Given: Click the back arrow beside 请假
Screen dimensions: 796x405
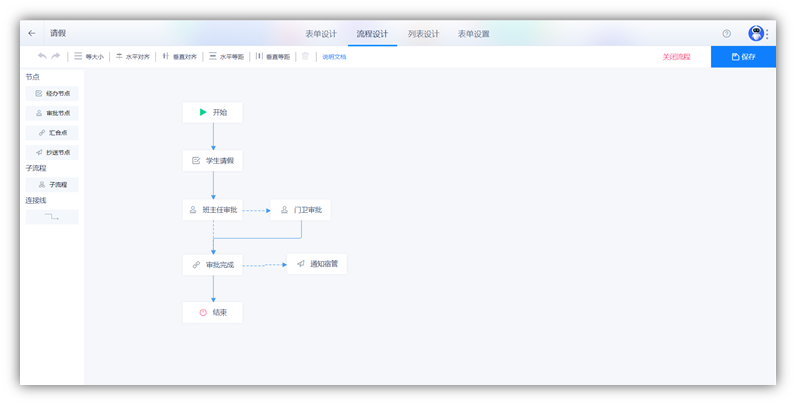Looking at the screenshot, I should pos(31,33).
